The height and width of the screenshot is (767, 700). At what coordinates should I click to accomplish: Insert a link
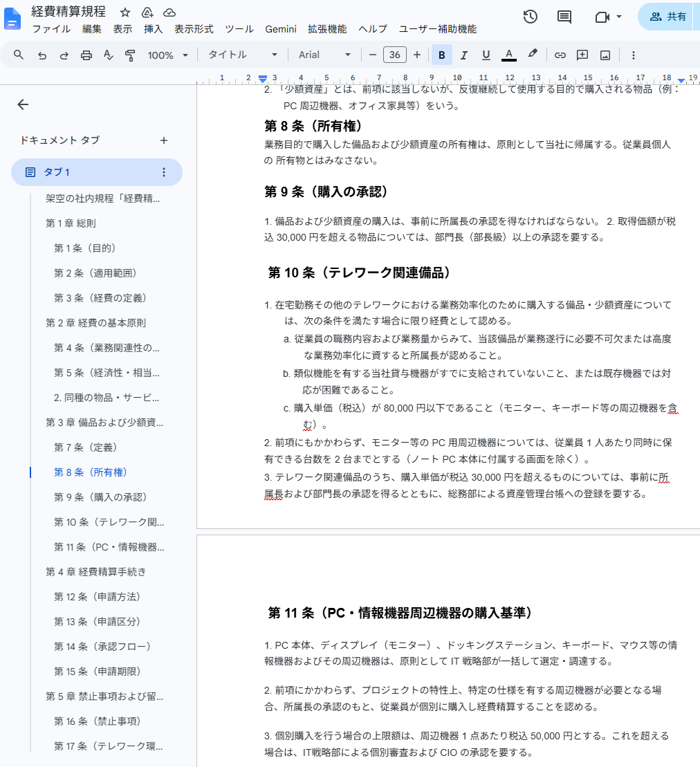point(560,55)
